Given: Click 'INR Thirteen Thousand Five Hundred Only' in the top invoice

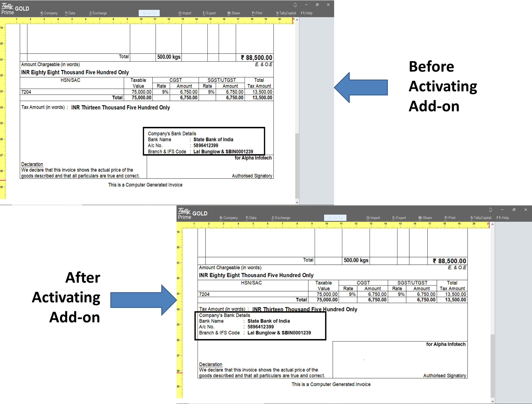Looking at the screenshot, I should click(x=120, y=108).
